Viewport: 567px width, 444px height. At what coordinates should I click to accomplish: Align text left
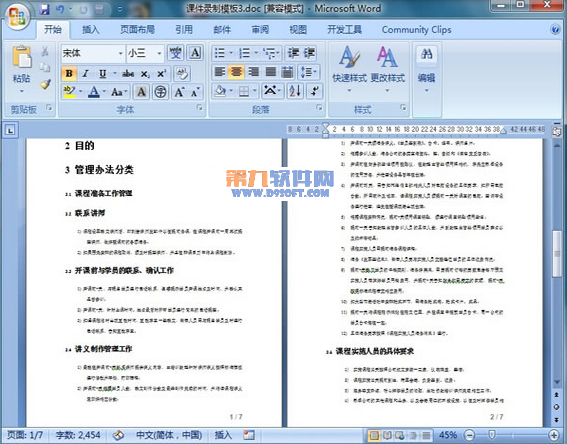click(219, 72)
